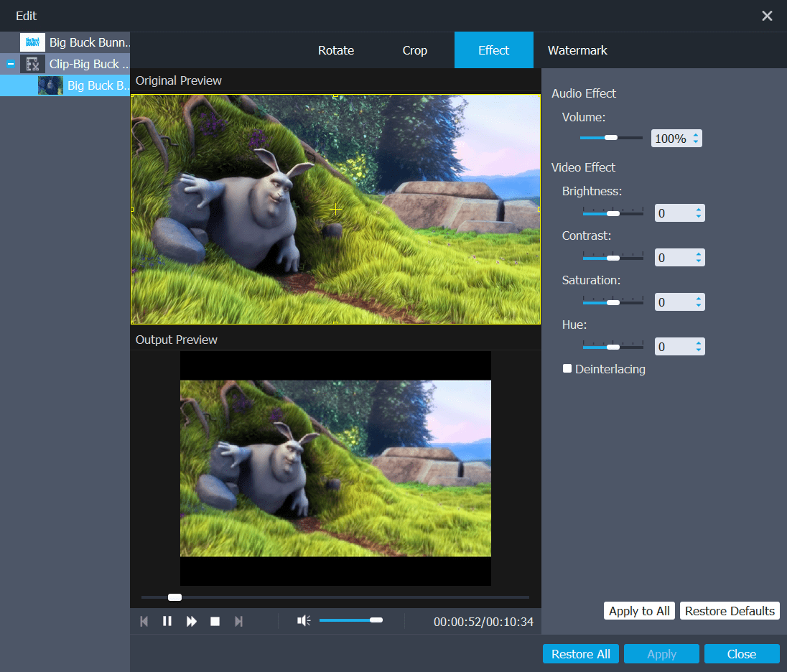The image size is (787, 672).
Task: Skip to next frame icon
Action: coord(239,621)
